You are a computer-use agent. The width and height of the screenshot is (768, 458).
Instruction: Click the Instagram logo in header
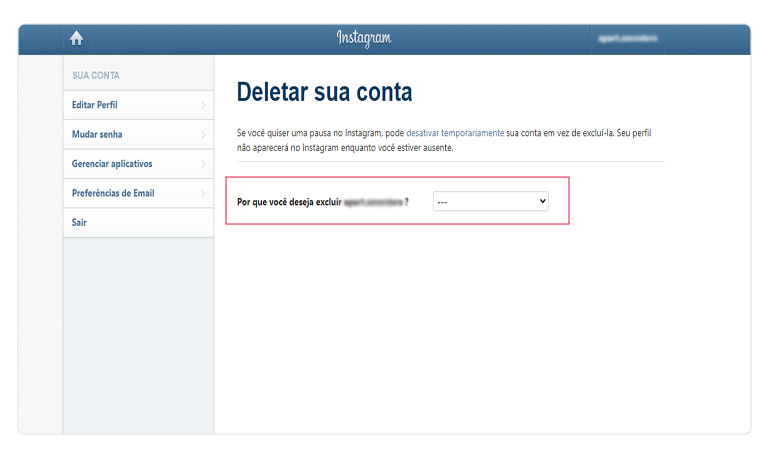(x=364, y=38)
